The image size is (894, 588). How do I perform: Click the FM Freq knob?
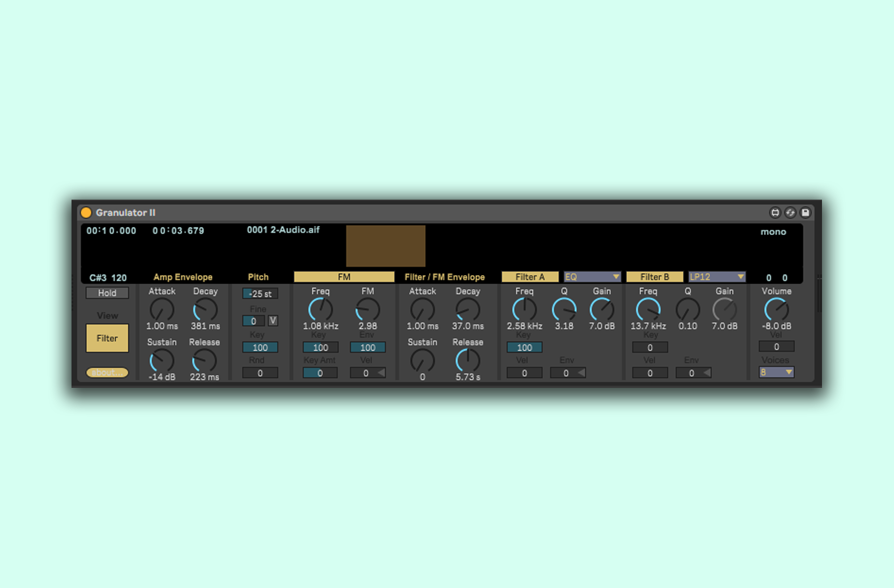coord(320,310)
